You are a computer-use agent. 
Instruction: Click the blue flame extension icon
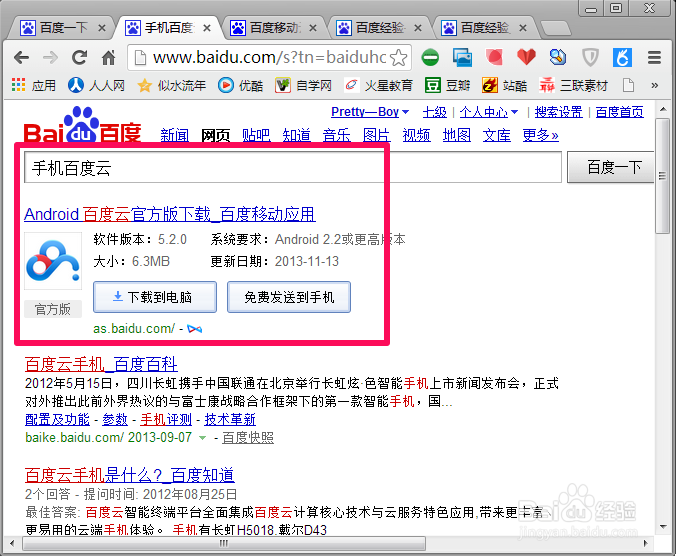click(623, 57)
